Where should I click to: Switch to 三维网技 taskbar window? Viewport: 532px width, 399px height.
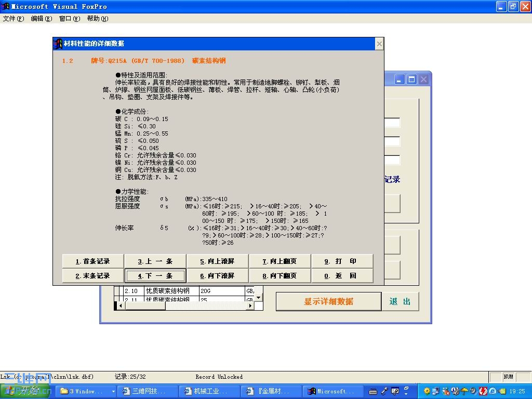148,391
